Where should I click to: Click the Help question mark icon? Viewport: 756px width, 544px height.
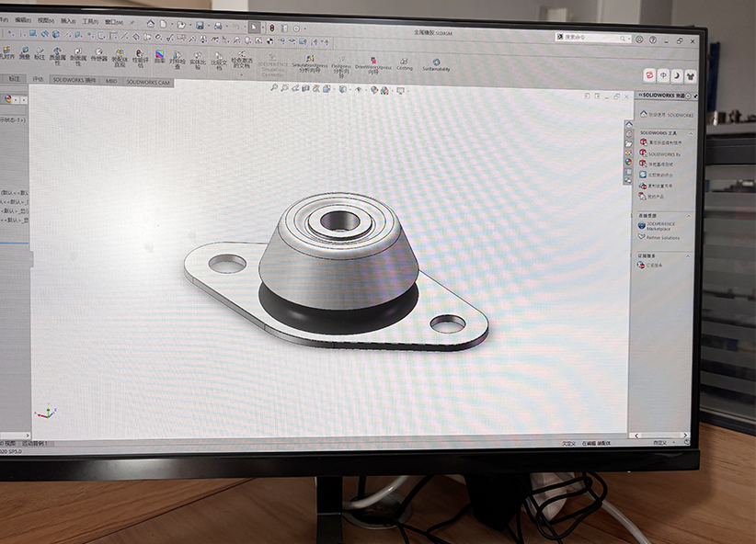[x=653, y=40]
